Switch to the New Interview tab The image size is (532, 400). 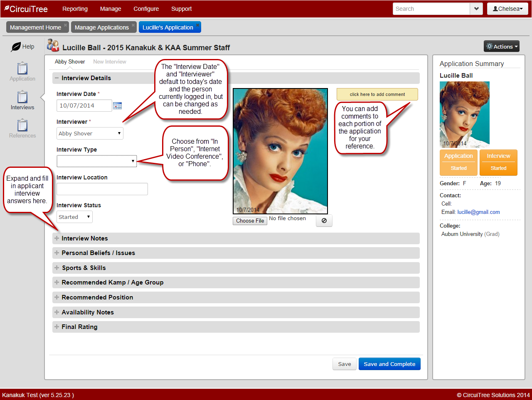(x=110, y=62)
